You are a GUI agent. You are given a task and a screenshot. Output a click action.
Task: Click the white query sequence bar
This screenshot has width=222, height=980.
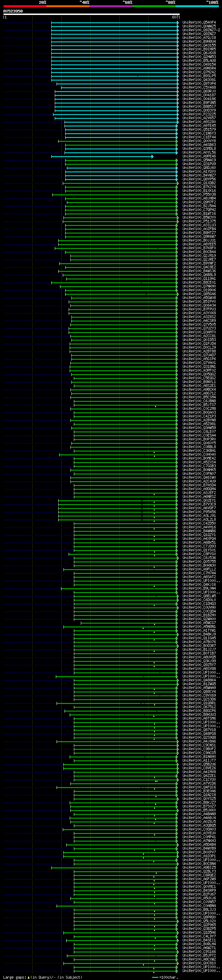coord(92,15)
